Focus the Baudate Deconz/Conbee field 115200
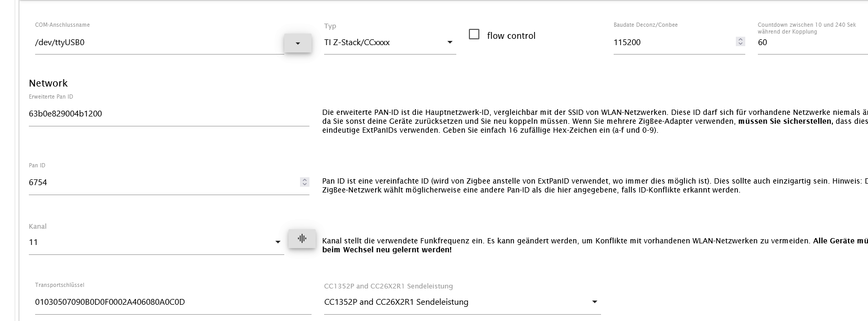The height and width of the screenshot is (321, 868). (x=671, y=42)
